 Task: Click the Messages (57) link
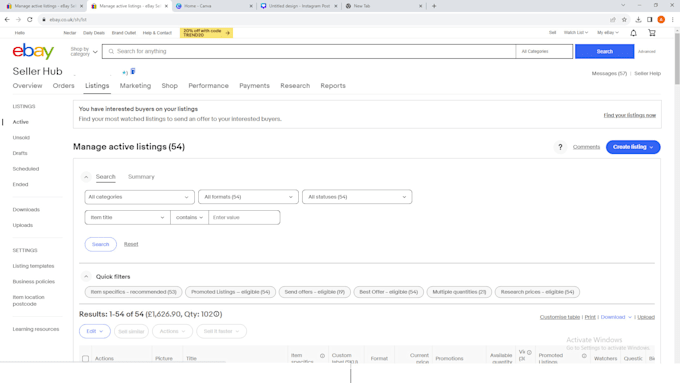(x=609, y=73)
